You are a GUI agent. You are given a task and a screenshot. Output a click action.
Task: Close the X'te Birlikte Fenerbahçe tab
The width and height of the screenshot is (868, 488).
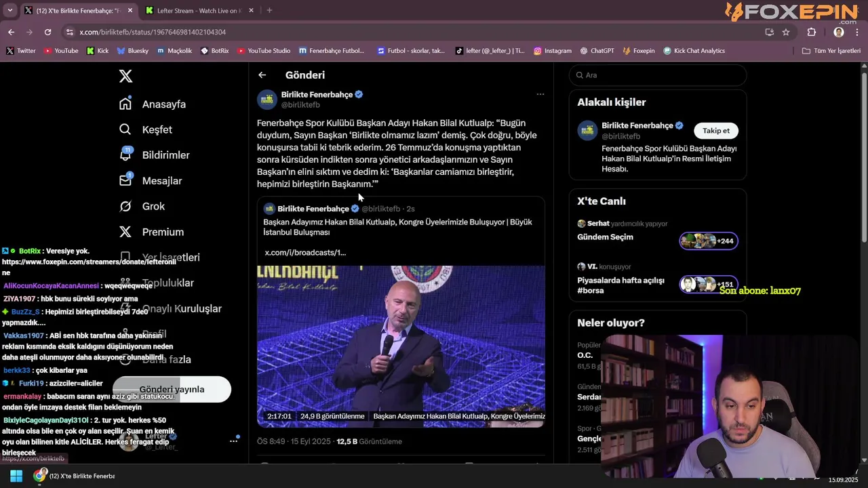(130, 10)
